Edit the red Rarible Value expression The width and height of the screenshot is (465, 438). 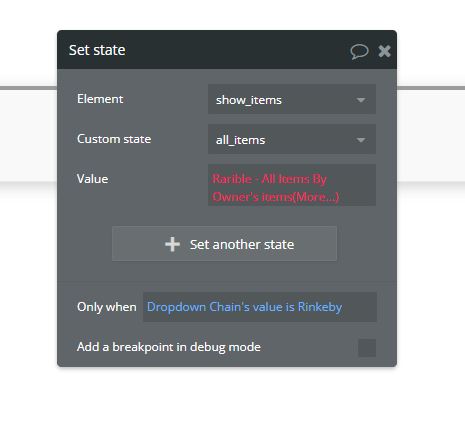292,185
